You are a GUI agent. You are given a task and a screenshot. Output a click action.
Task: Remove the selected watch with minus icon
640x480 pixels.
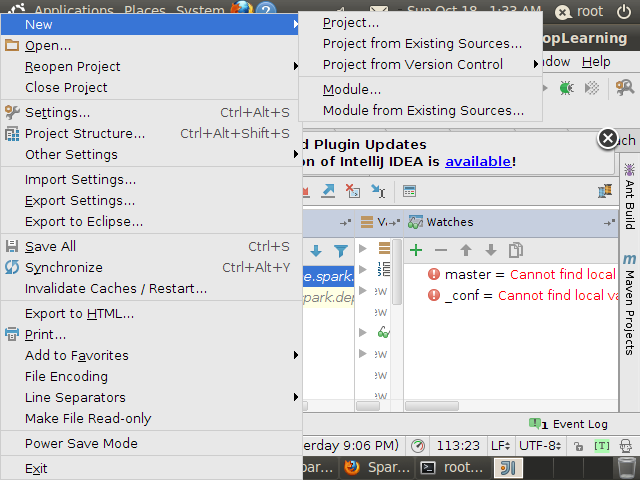[441, 250]
